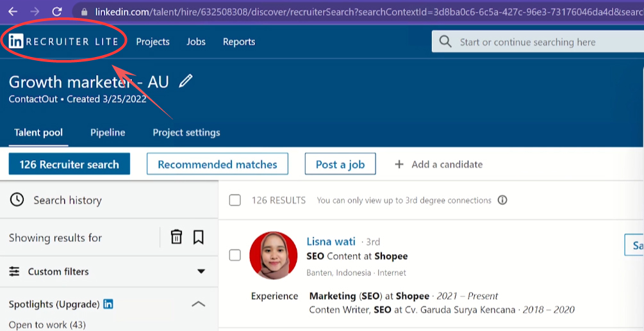
Task: Tick the checkbox for Lisna wati
Action: click(x=235, y=255)
